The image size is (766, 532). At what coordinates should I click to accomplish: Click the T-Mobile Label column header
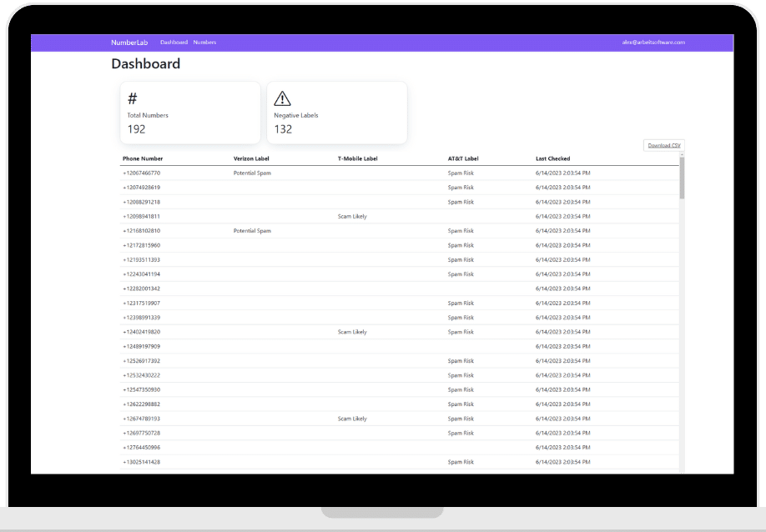(x=357, y=158)
